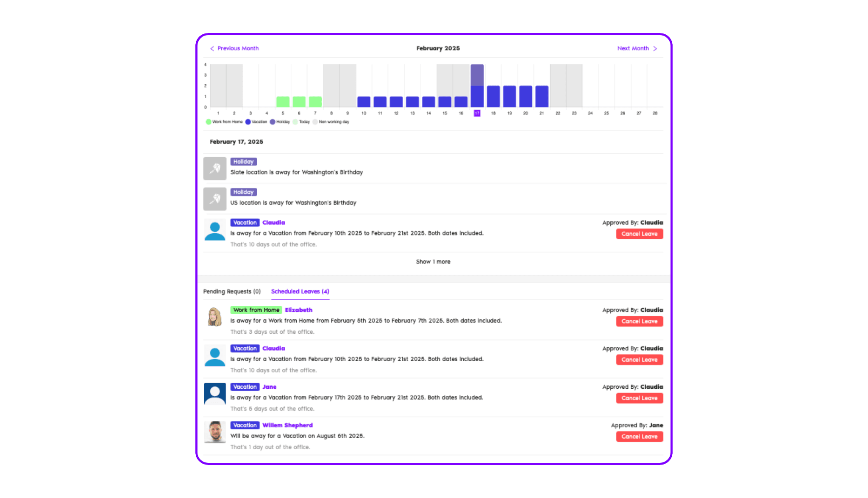Click the Previous Month navigation arrow
This screenshot has height=498, width=868.
point(213,48)
